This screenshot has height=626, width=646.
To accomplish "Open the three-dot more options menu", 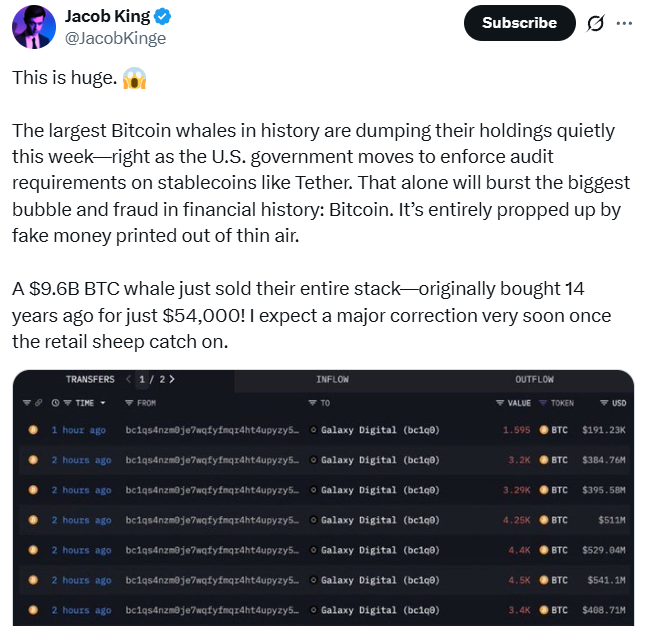I will point(625,23).
